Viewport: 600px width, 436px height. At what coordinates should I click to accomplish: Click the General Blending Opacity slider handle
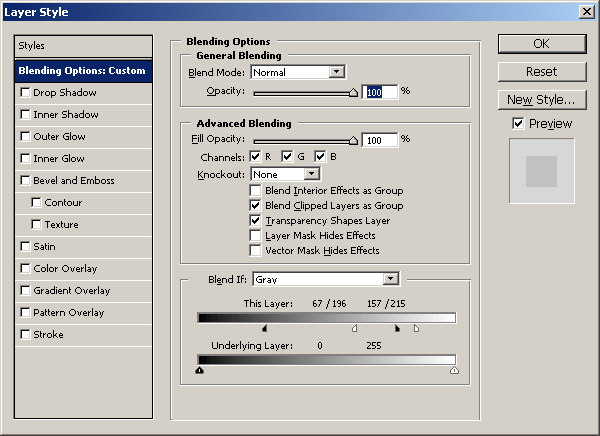(x=353, y=92)
